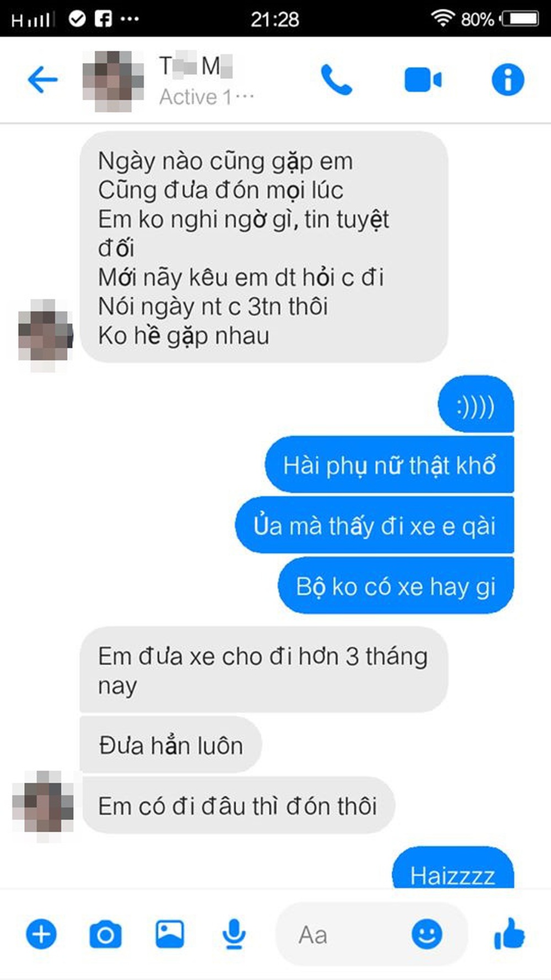Screen dimensions: 551x980
Task: Open conversation info icon
Action: 508,80
